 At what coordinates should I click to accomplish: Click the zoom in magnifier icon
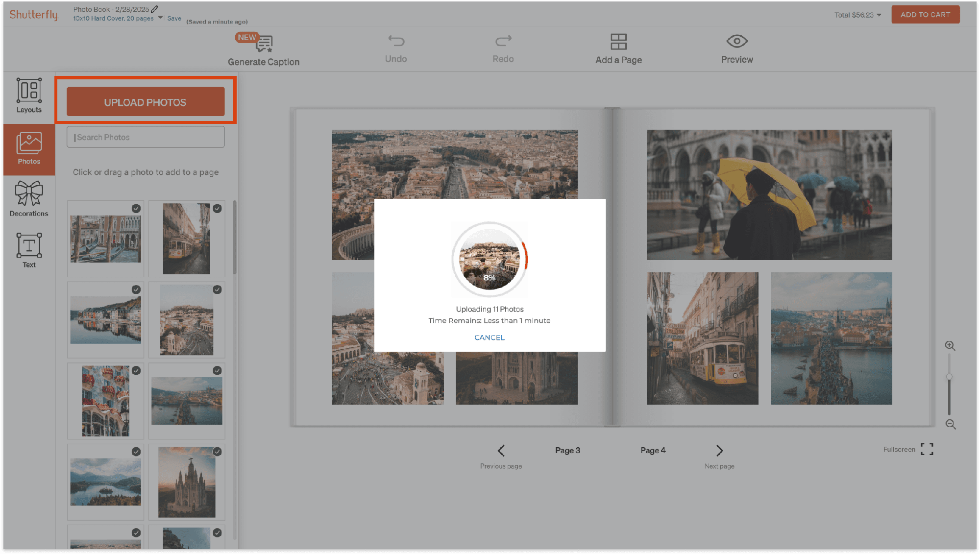coord(950,346)
